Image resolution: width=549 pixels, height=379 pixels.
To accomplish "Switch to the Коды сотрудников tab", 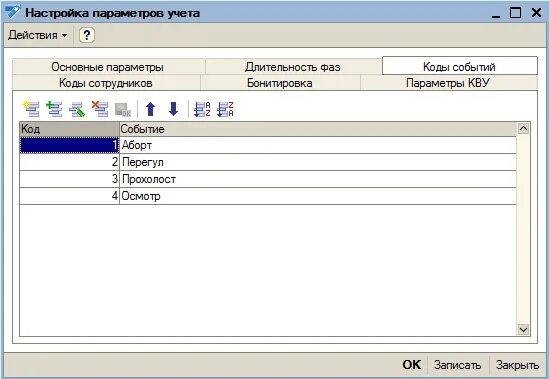I will (106, 83).
